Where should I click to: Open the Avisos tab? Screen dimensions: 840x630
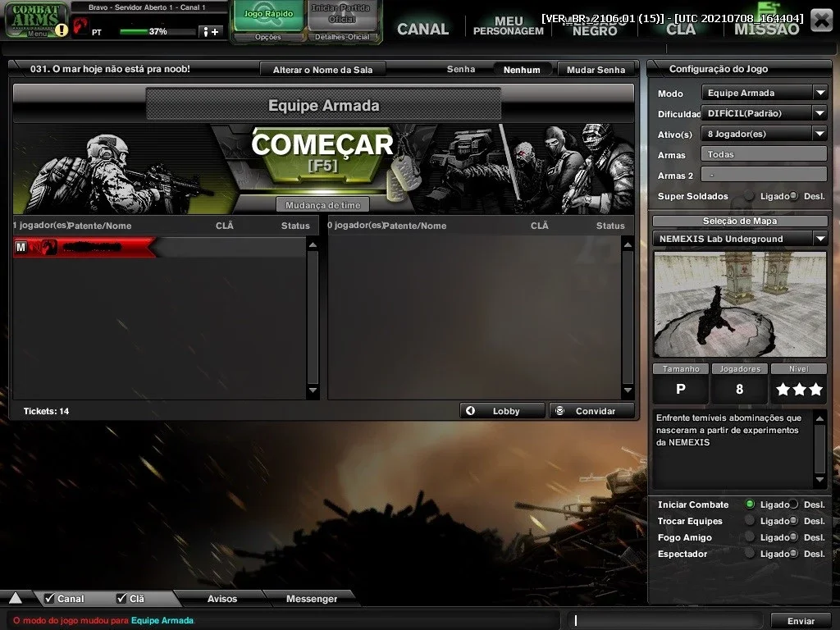[x=221, y=598]
